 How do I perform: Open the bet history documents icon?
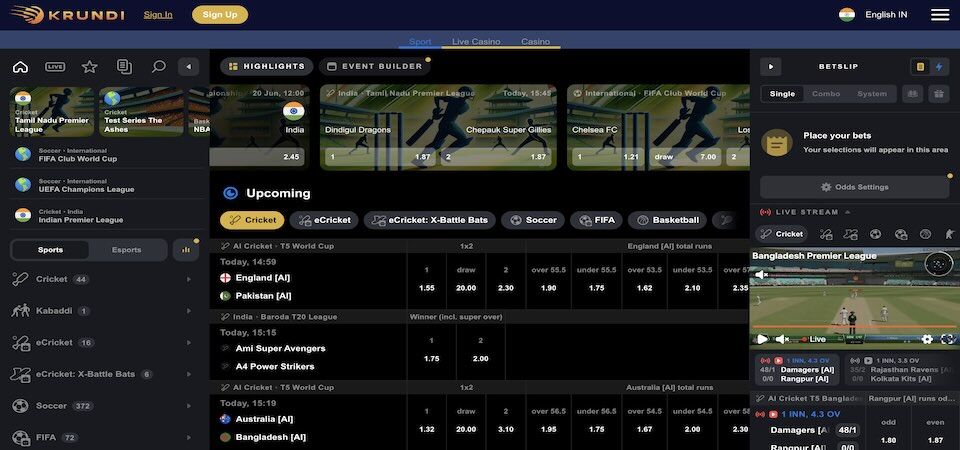coord(124,67)
